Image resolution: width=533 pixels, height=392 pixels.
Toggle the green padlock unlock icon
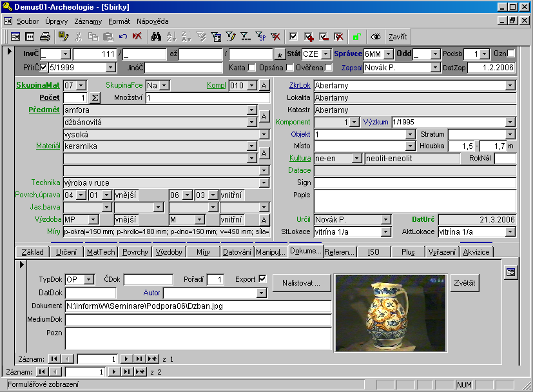coord(356,37)
